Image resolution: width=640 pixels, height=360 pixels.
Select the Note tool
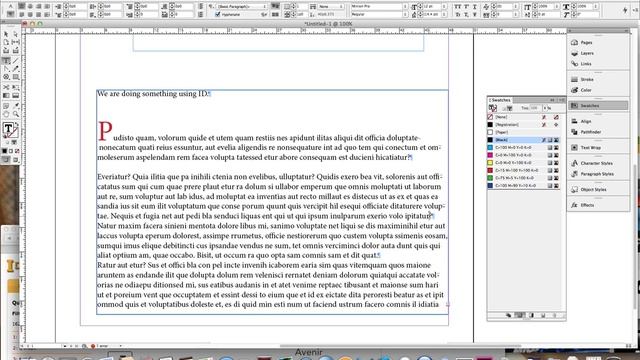[x=6, y=106]
